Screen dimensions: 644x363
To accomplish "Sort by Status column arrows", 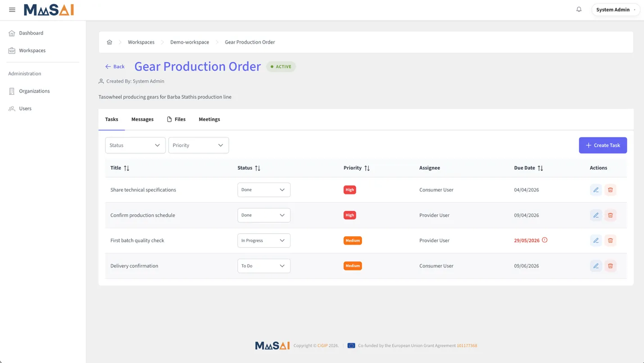I will coord(258,168).
